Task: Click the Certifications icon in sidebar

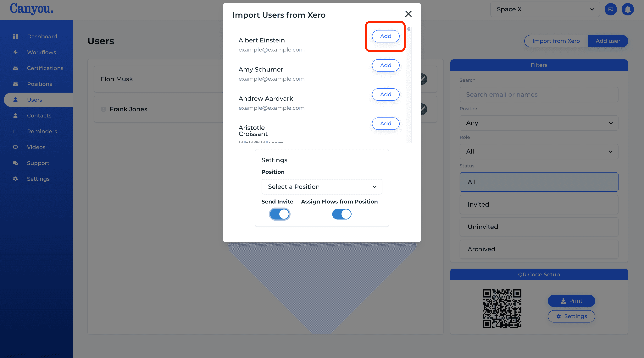Action: (x=15, y=68)
